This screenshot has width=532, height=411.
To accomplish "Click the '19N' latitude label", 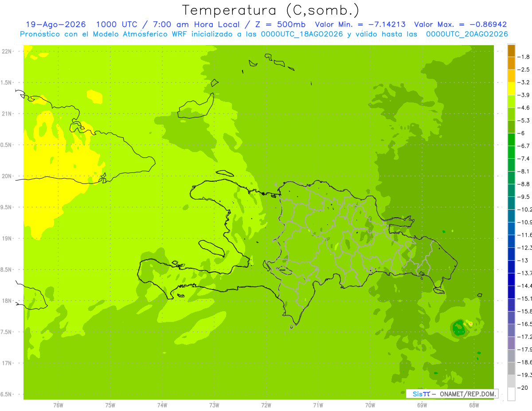I will coord(8,239).
